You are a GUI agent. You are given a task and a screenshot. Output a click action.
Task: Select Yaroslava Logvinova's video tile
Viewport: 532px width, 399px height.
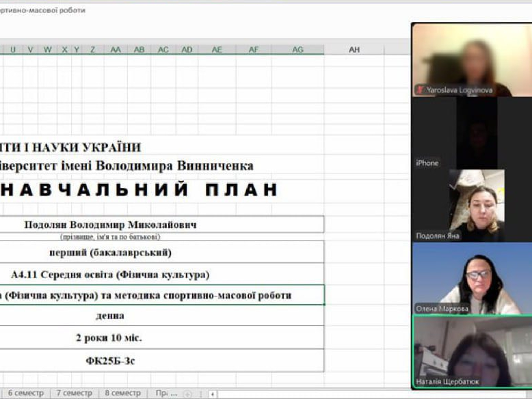point(472,60)
